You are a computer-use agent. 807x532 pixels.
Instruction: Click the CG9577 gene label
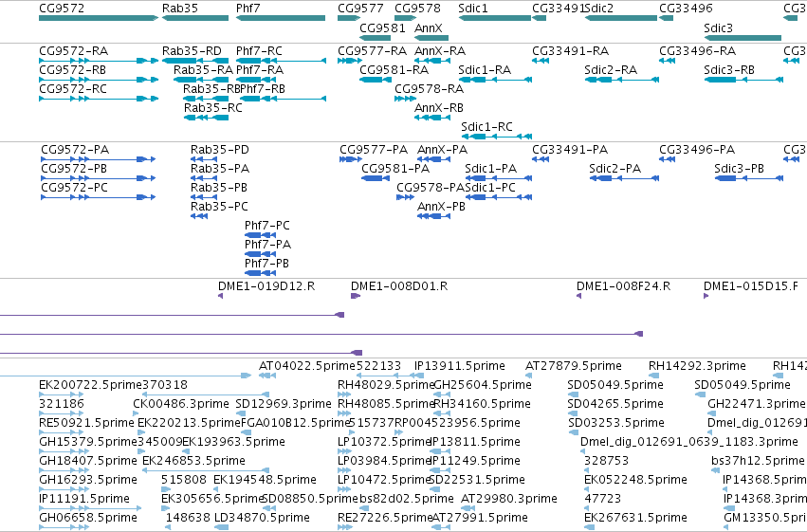pos(360,9)
